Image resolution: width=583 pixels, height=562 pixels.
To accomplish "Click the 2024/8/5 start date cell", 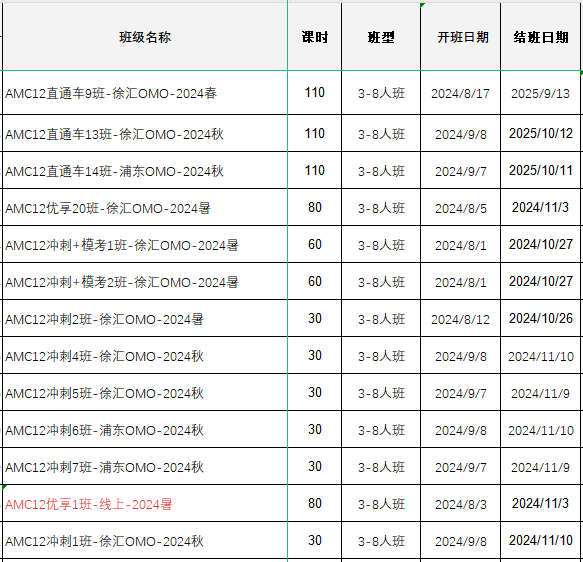I will click(x=461, y=207).
